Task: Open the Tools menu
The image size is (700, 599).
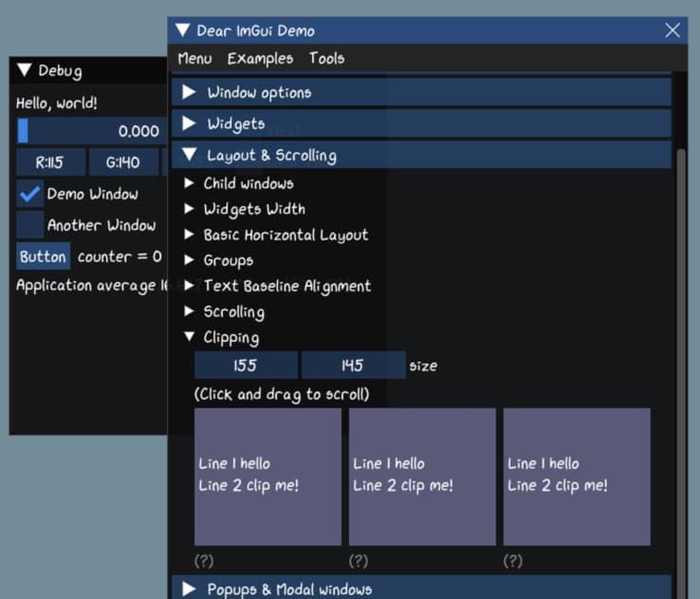Action: (327, 59)
